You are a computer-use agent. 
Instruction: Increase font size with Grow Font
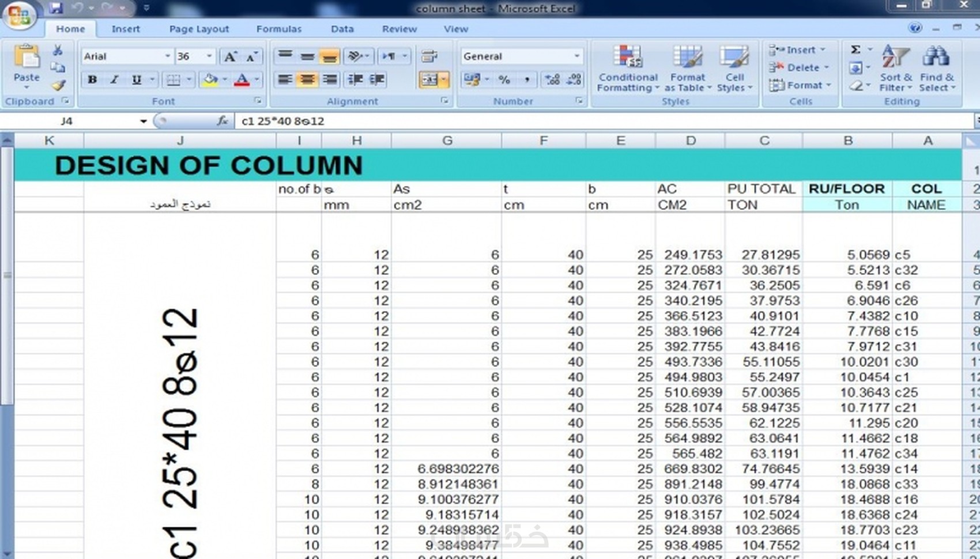[x=230, y=56]
